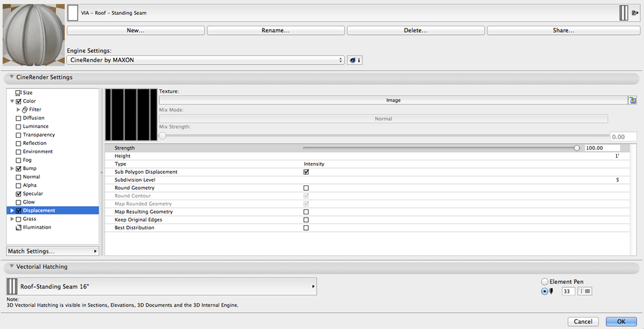Click the Type value Intensity
The height and width of the screenshot is (329, 644).
click(x=314, y=164)
